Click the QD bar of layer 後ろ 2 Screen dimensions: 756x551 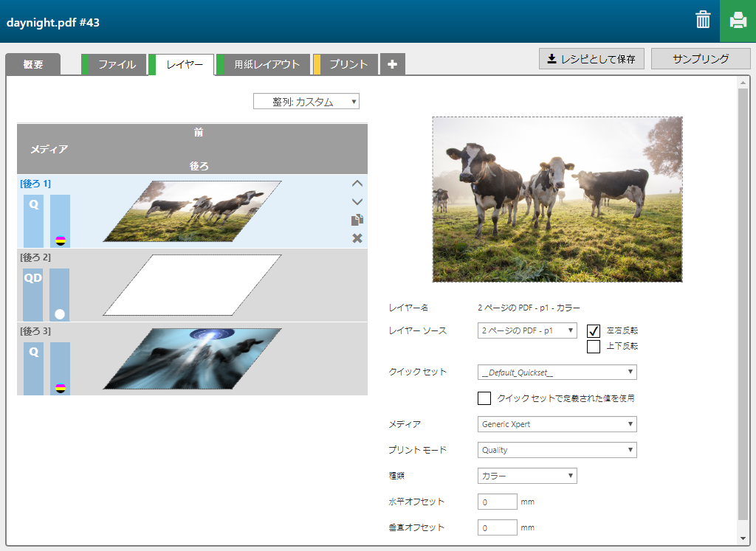32,295
